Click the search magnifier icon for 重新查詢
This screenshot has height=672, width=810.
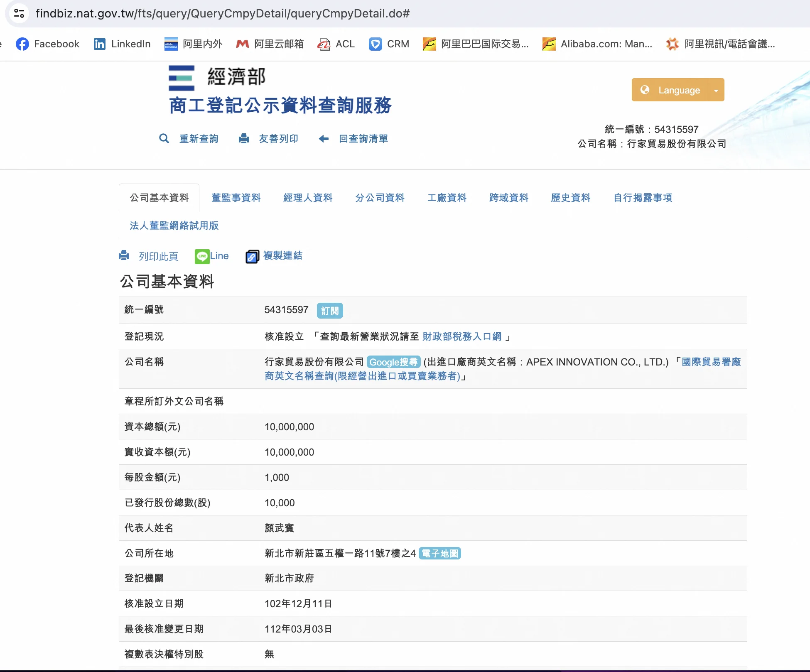(164, 139)
